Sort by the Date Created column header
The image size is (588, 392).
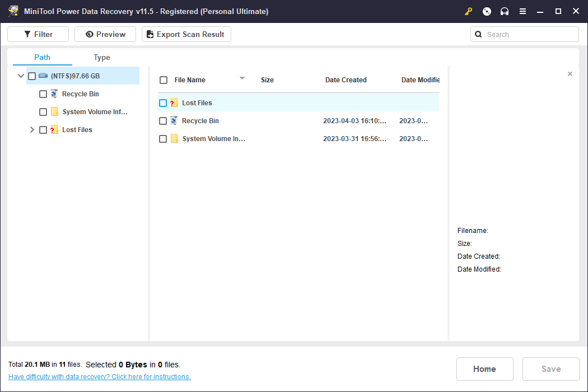(346, 80)
